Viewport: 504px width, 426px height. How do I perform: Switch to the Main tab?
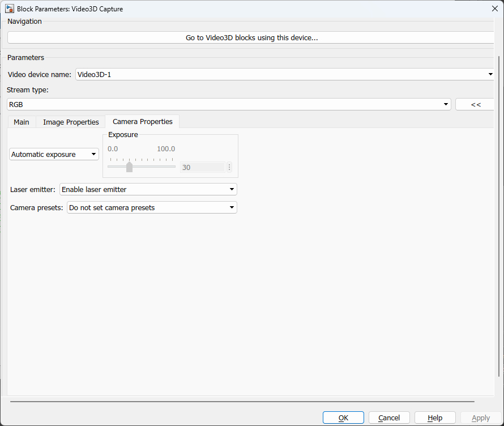point(21,122)
